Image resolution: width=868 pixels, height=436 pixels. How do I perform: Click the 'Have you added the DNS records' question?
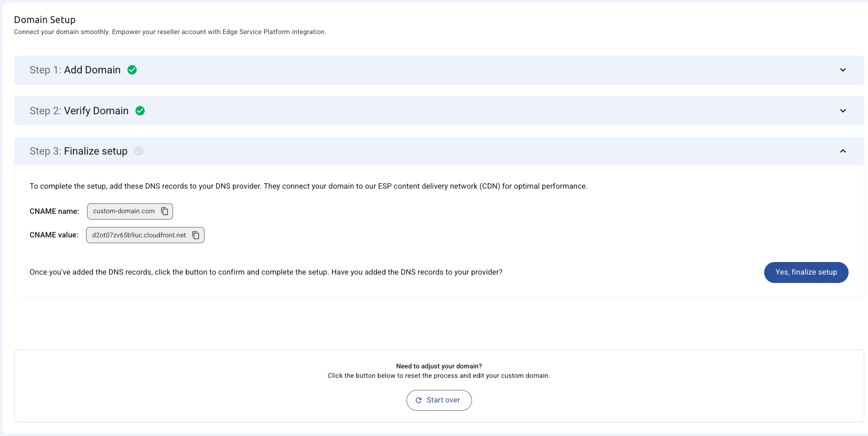[x=417, y=272]
